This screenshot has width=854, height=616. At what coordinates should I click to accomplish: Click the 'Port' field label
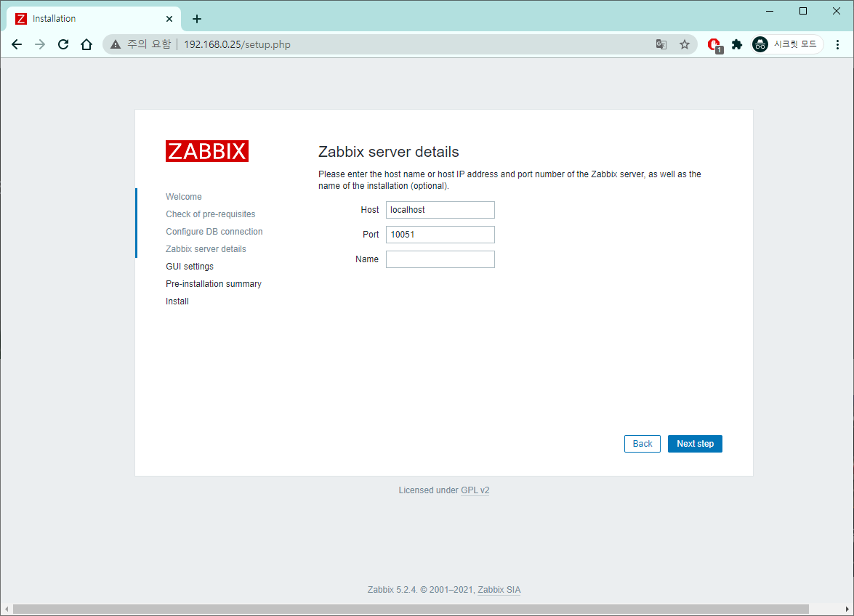tap(371, 235)
